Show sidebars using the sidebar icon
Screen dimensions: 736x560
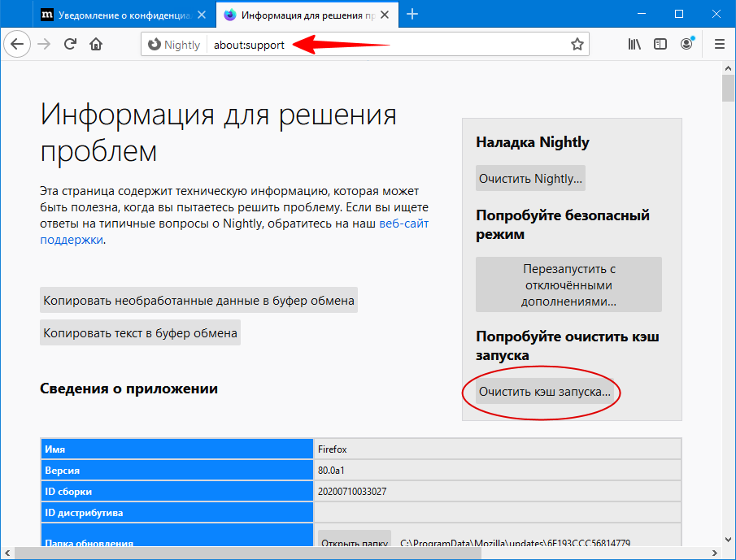pos(660,44)
